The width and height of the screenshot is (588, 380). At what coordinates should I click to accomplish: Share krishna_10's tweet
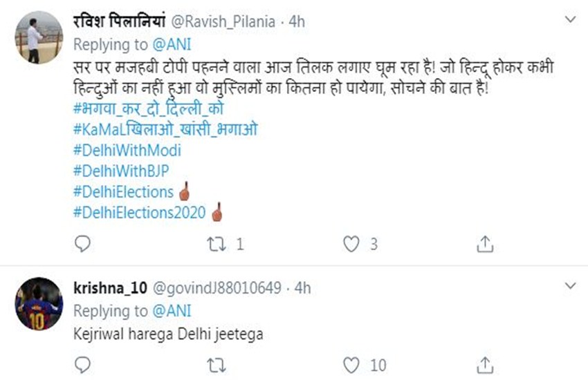(x=486, y=363)
